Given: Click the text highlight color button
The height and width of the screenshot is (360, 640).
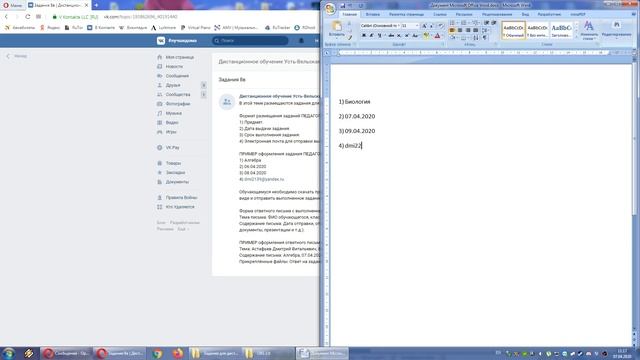Looking at the screenshot, I should (x=426, y=36).
